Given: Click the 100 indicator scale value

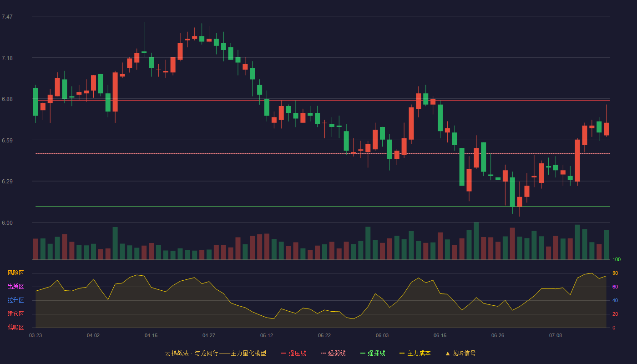Looking at the screenshot, I should pos(617,260).
